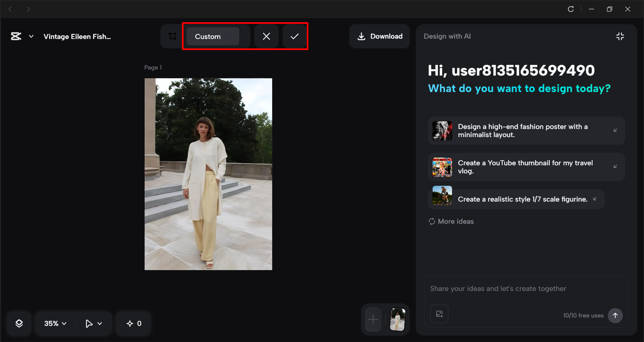Click the CapCut logo icon top left
The width and height of the screenshot is (644, 342).
pyautogui.click(x=16, y=36)
